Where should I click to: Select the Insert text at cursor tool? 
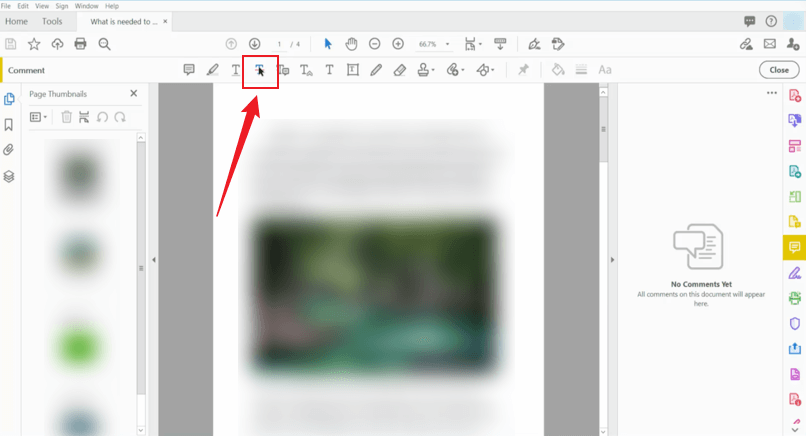pos(306,70)
